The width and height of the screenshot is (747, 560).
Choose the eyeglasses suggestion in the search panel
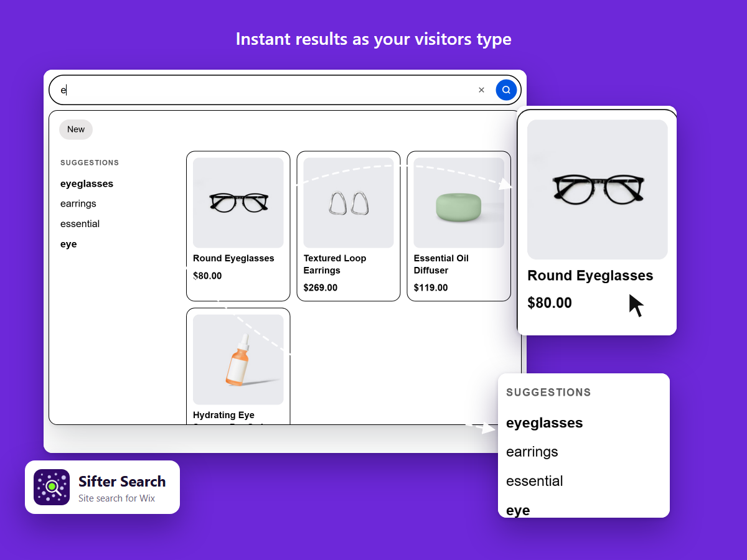point(87,184)
